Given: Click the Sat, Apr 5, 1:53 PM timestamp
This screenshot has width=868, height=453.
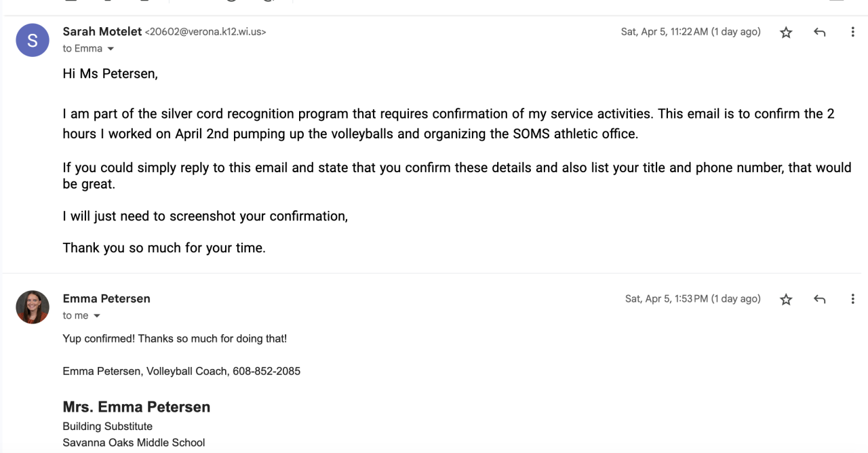Looking at the screenshot, I should coord(692,298).
